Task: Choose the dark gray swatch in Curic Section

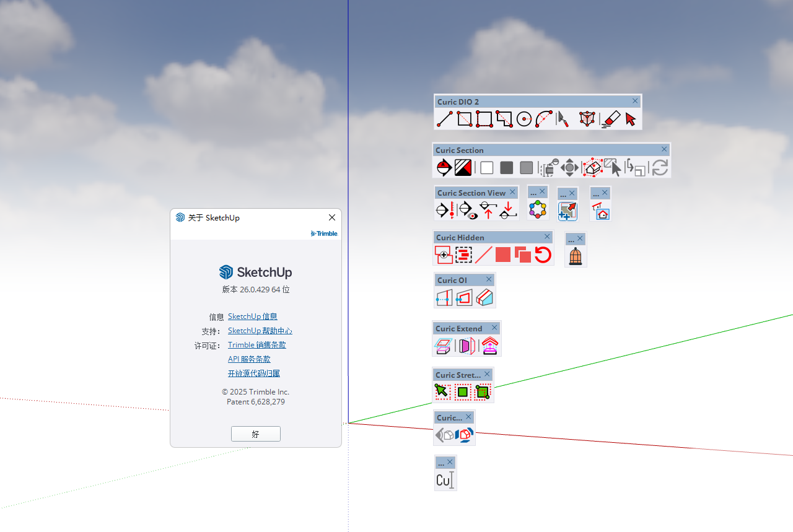Action: click(507, 168)
